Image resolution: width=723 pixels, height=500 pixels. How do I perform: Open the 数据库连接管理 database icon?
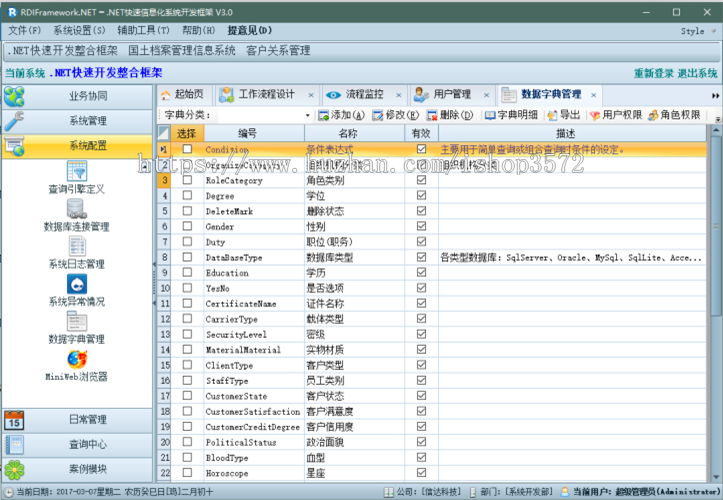[77, 208]
